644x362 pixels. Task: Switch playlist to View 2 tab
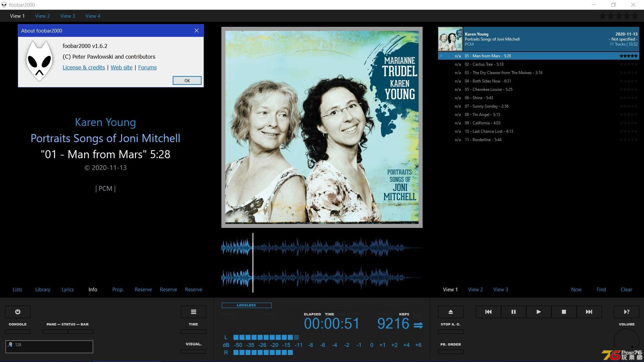[476, 290]
